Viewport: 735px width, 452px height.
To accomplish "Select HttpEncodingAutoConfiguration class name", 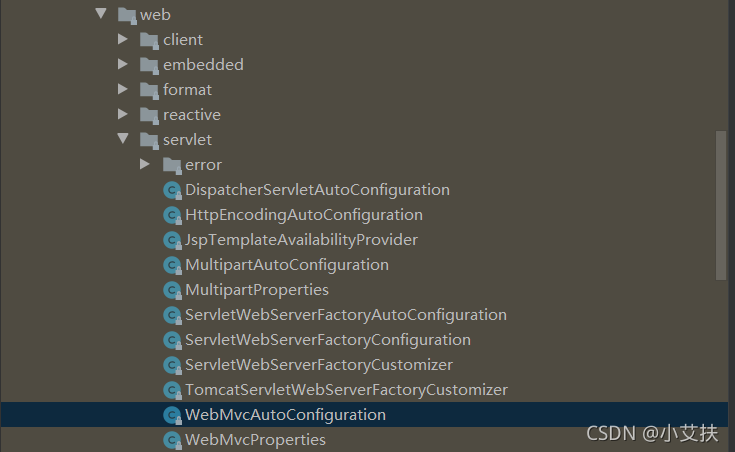I will (304, 215).
